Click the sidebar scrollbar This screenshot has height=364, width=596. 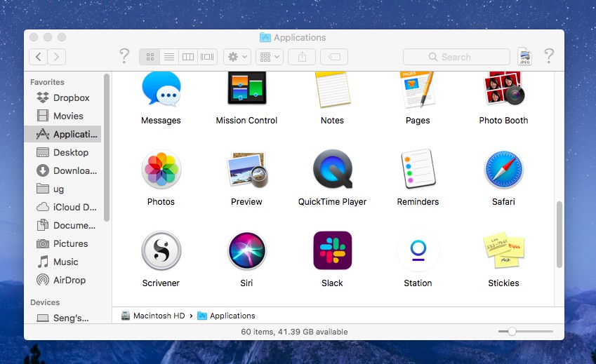(x=107, y=147)
